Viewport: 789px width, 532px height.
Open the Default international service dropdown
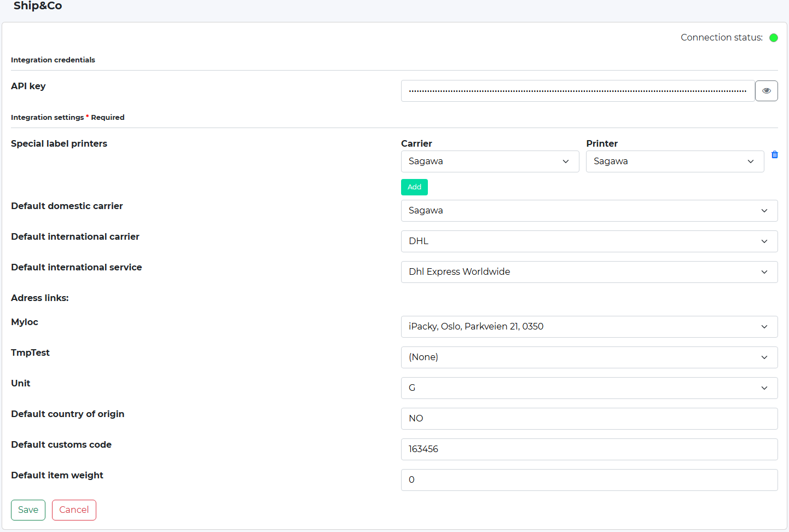pyautogui.click(x=589, y=272)
